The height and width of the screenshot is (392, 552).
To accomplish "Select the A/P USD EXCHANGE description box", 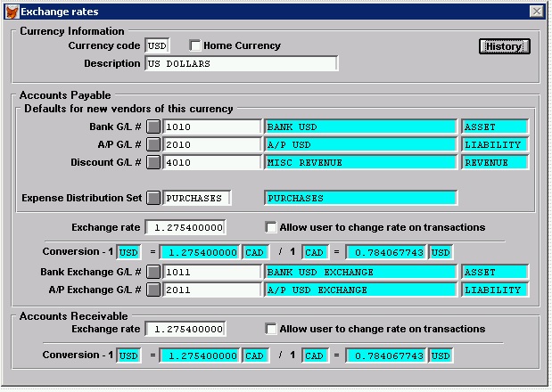I will 360,290.
